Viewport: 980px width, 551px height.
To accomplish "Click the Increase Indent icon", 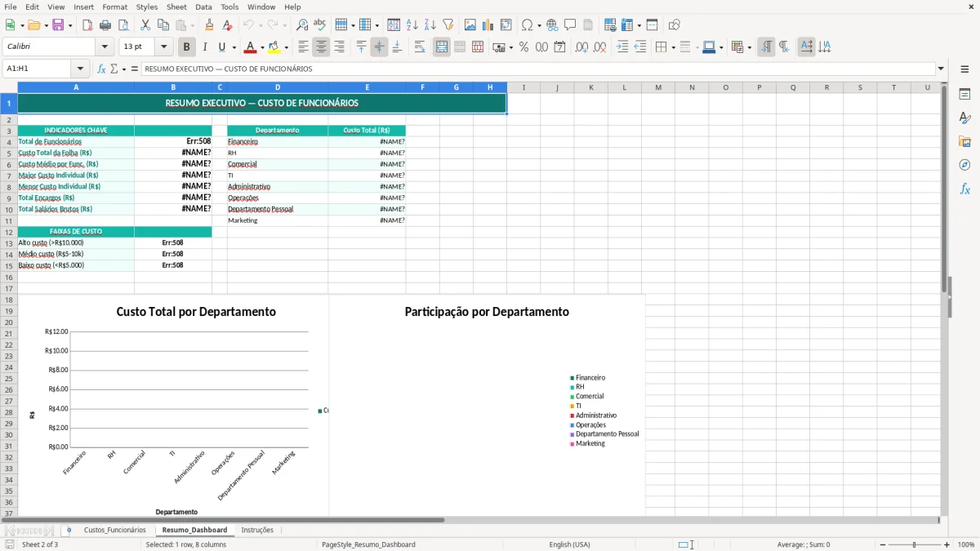I will click(622, 47).
